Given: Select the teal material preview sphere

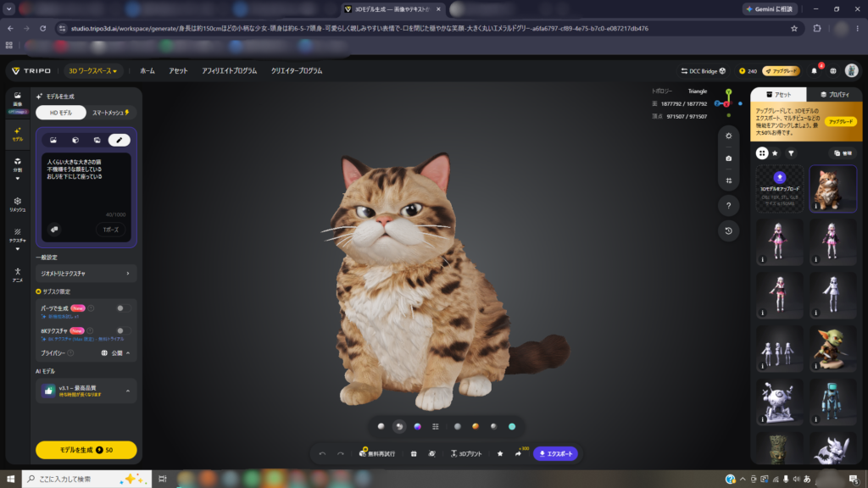Looking at the screenshot, I should (x=512, y=427).
